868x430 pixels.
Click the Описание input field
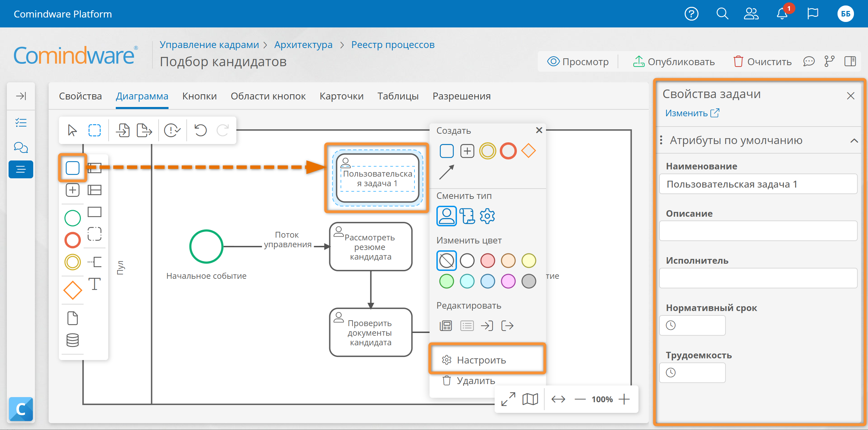[x=758, y=231]
